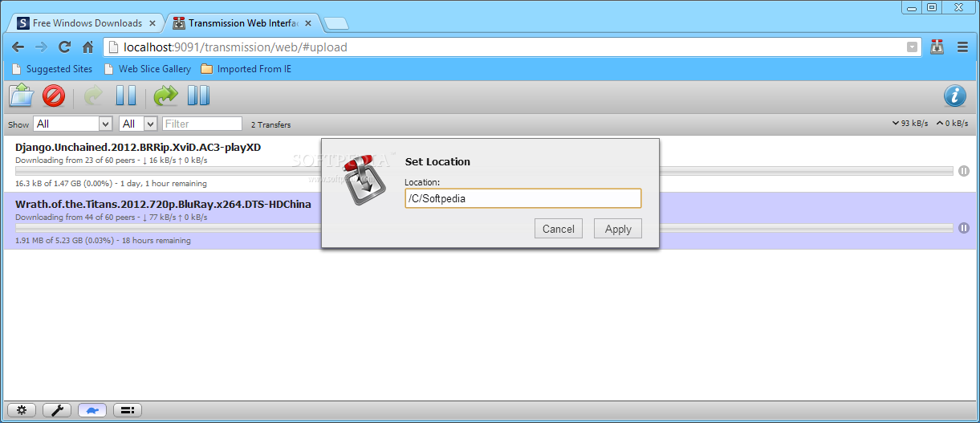This screenshot has width=980, height=423.
Task: Go forward in browser history
Action: pos(41,47)
